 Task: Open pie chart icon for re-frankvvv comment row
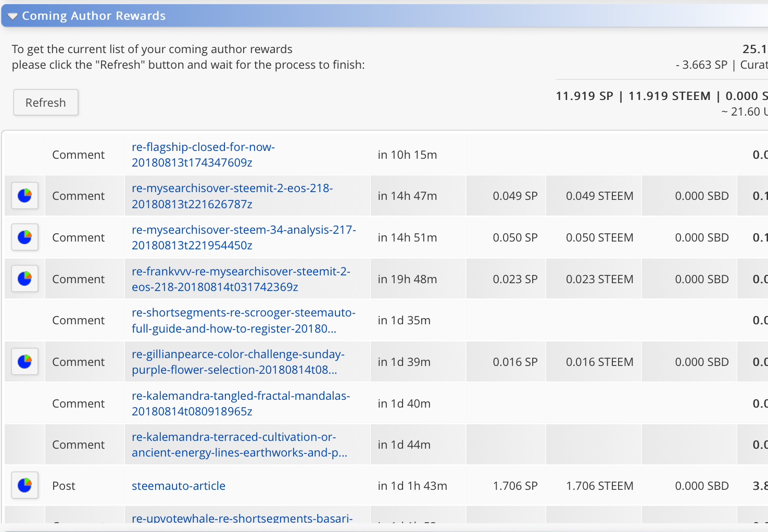pyautogui.click(x=25, y=279)
